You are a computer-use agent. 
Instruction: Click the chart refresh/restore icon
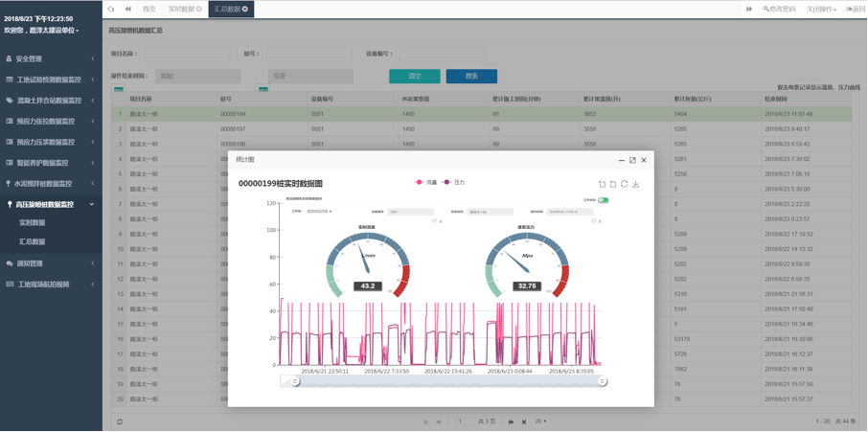tap(624, 184)
